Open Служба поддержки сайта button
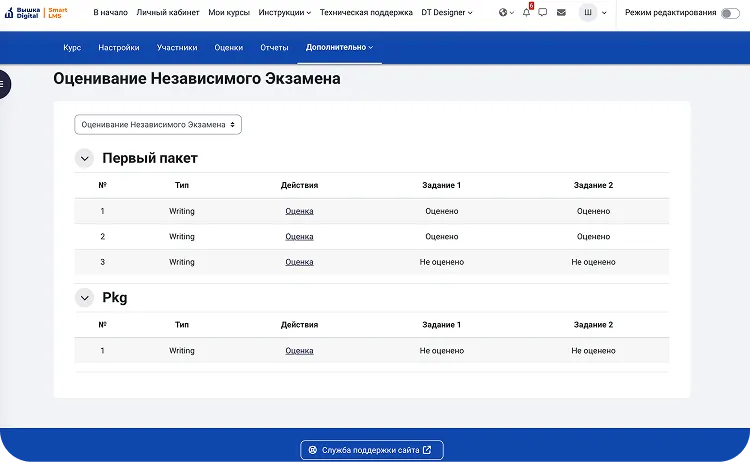 (x=372, y=450)
